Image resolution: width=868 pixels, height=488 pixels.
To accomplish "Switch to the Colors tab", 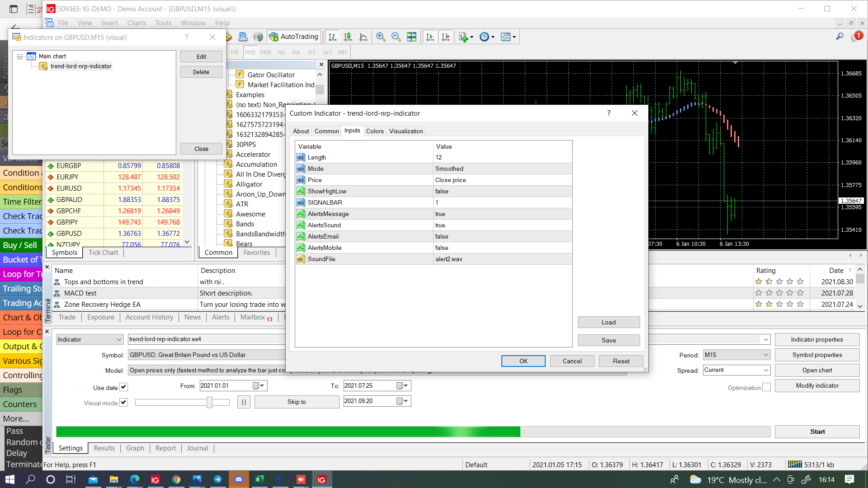I will click(x=375, y=131).
